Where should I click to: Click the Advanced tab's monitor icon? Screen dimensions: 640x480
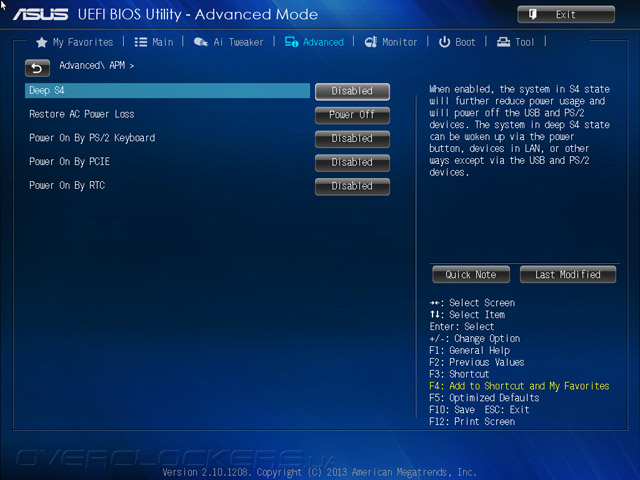(x=291, y=42)
